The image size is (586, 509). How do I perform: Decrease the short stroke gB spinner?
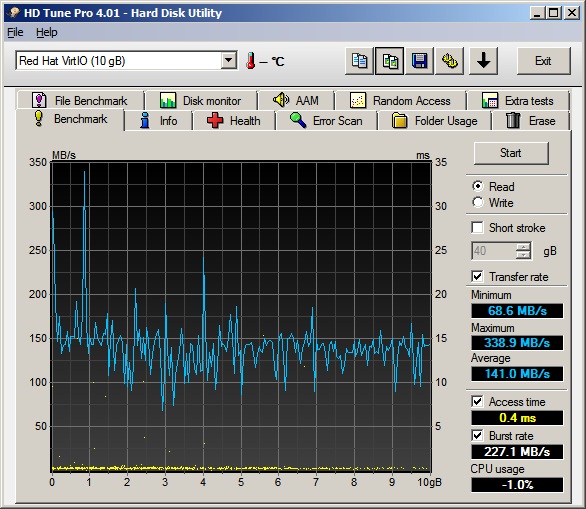(523, 255)
